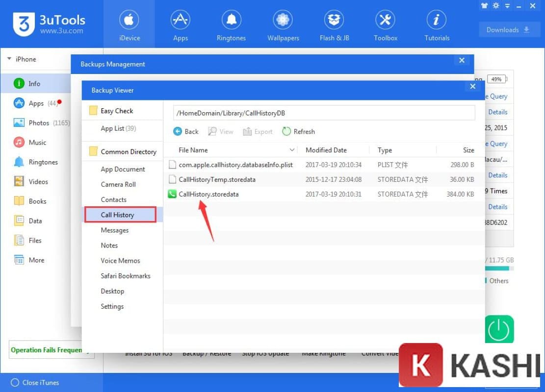Click the File Name column sort arrow

[292, 150]
